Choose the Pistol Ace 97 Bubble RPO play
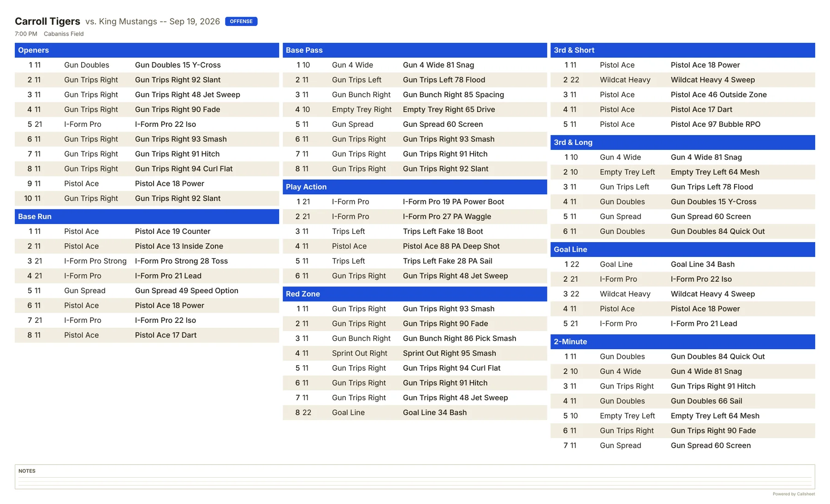 tap(715, 124)
